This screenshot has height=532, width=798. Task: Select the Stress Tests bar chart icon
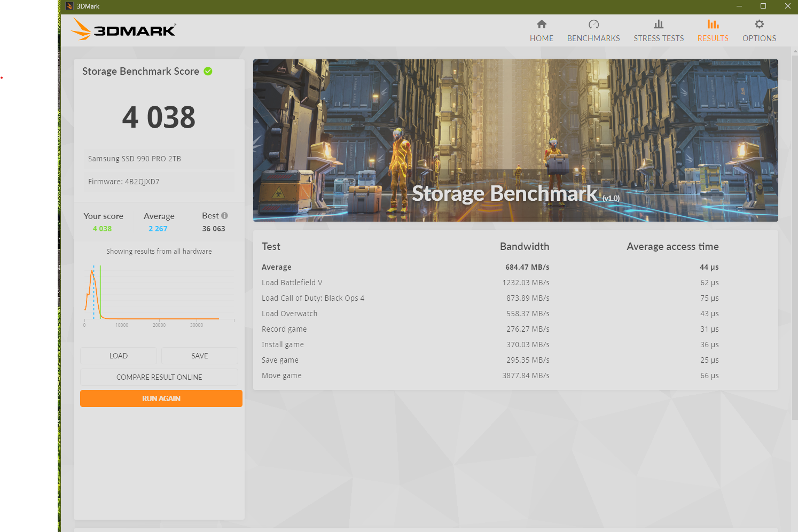(659, 24)
